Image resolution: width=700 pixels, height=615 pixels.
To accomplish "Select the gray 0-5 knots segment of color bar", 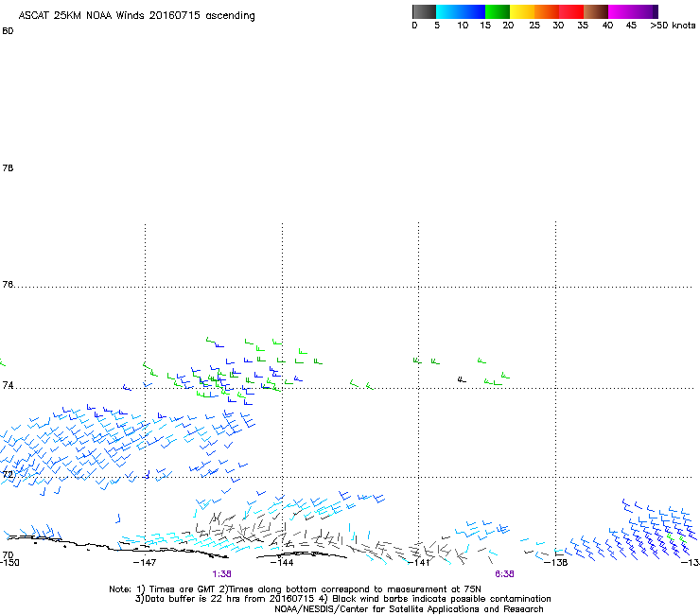I will click(424, 11).
